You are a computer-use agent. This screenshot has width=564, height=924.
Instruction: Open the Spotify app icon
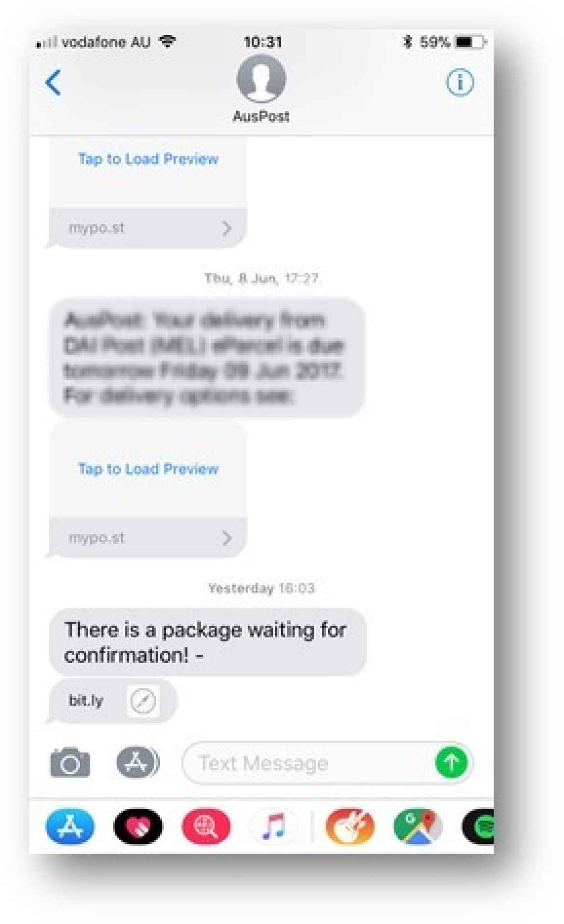click(x=478, y=826)
